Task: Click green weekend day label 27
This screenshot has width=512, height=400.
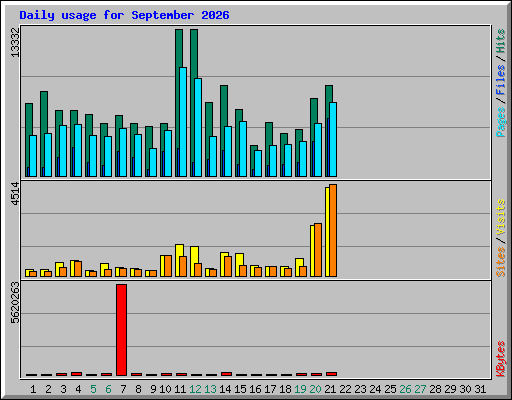Action: click(420, 389)
